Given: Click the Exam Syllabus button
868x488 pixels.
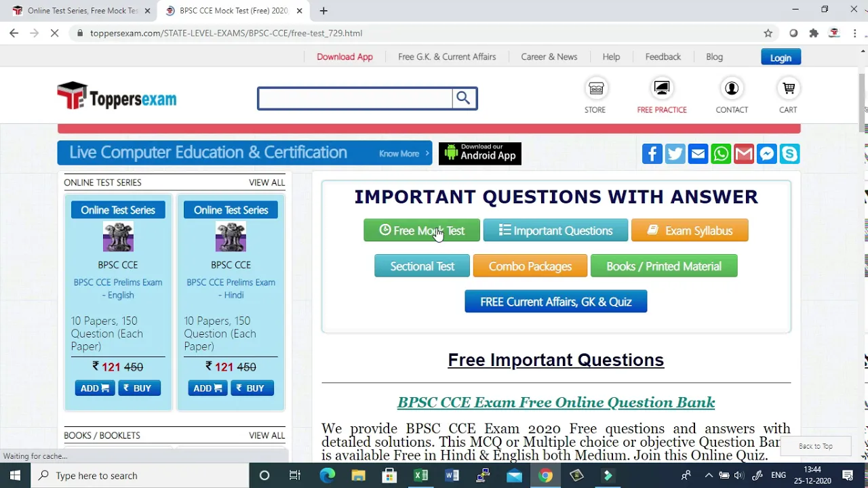Looking at the screenshot, I should [690, 230].
